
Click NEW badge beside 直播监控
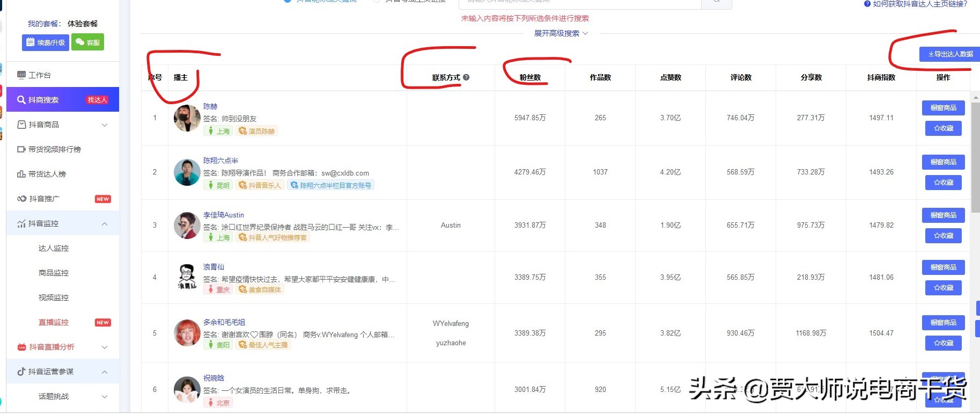103,322
